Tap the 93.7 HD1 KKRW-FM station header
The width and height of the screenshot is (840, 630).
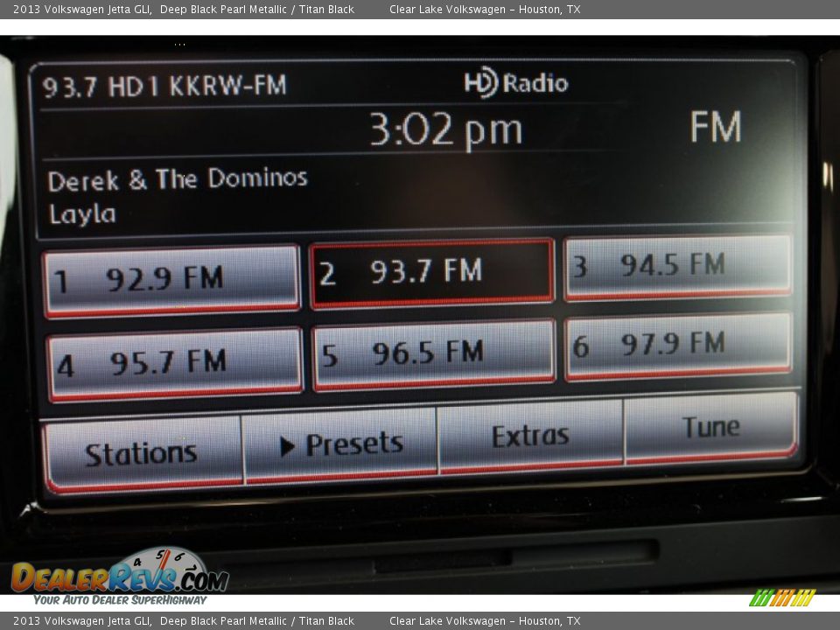pyautogui.click(x=164, y=86)
